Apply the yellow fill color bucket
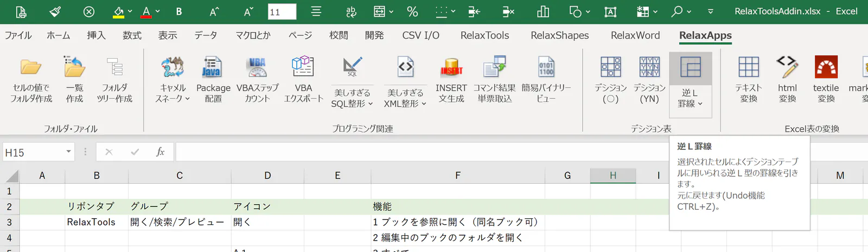868x252 pixels. pyautogui.click(x=118, y=11)
